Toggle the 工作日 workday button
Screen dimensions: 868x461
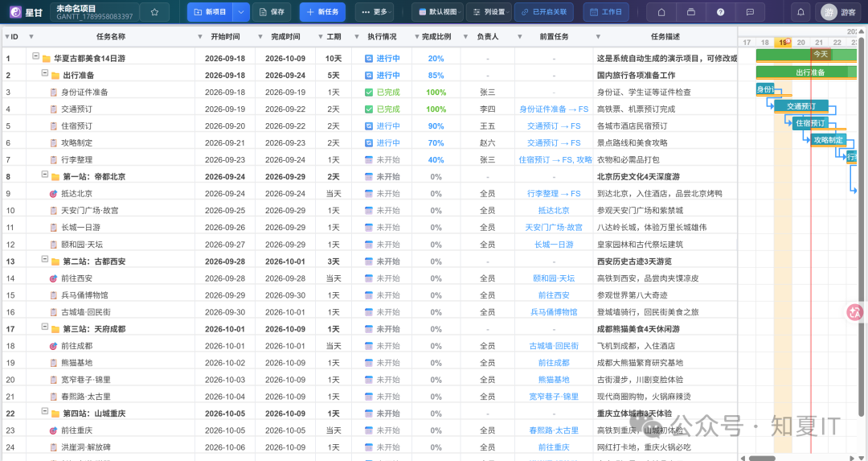click(606, 11)
